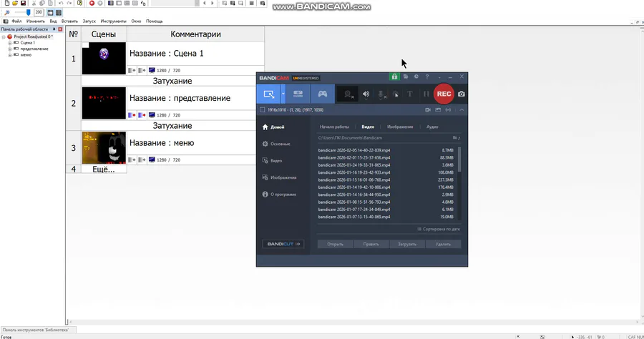Click the Redo arrow in the toolbar

(69, 3)
